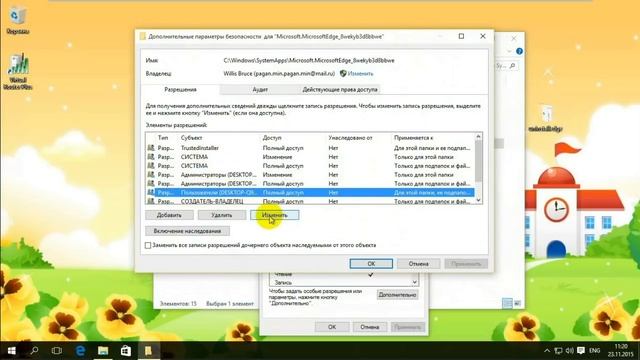Switch Explorer to large icons view
The image size is (640, 360).
click(x=517, y=303)
